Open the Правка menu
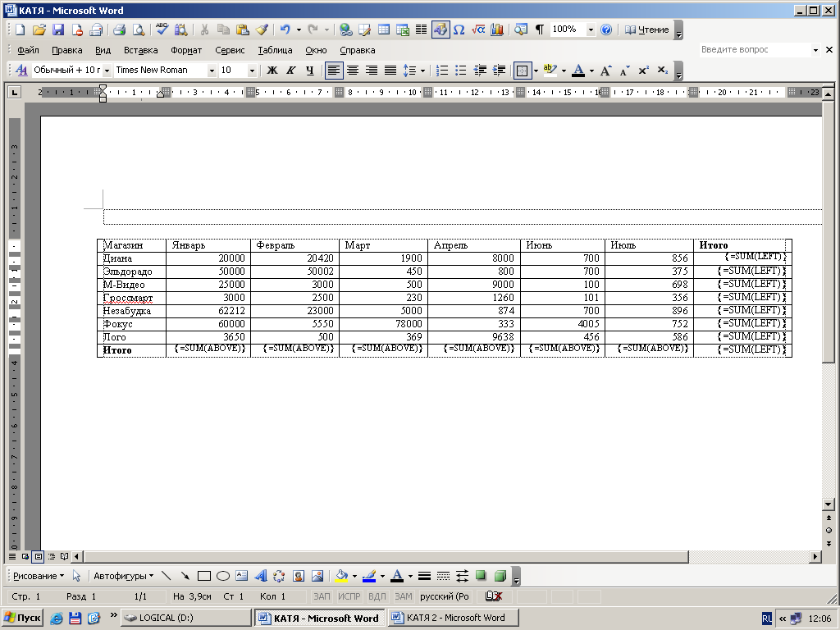Viewport: 840px width, 630px height. pyautogui.click(x=67, y=50)
